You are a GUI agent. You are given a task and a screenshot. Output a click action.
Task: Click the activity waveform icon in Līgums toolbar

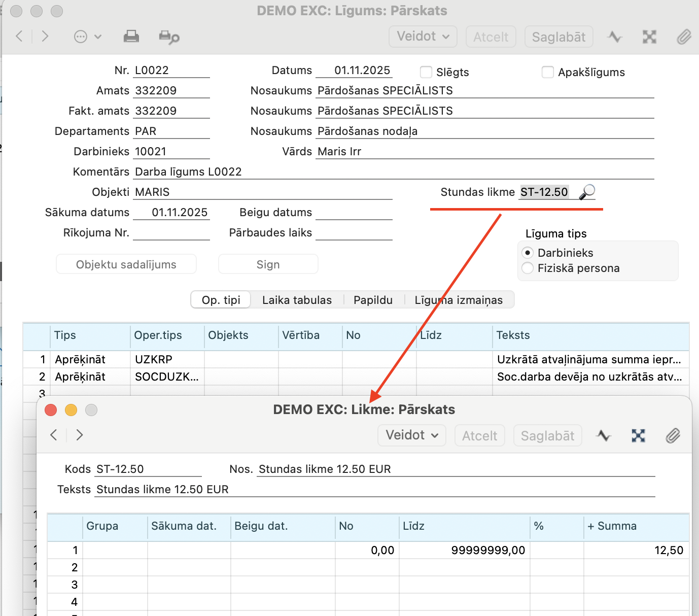pos(615,37)
